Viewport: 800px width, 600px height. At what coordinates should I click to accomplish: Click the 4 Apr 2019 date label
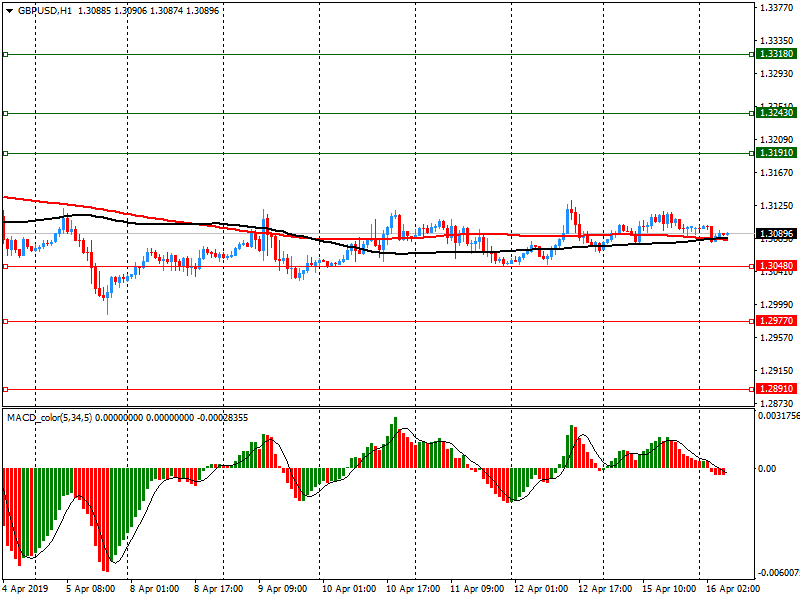click(x=25, y=589)
